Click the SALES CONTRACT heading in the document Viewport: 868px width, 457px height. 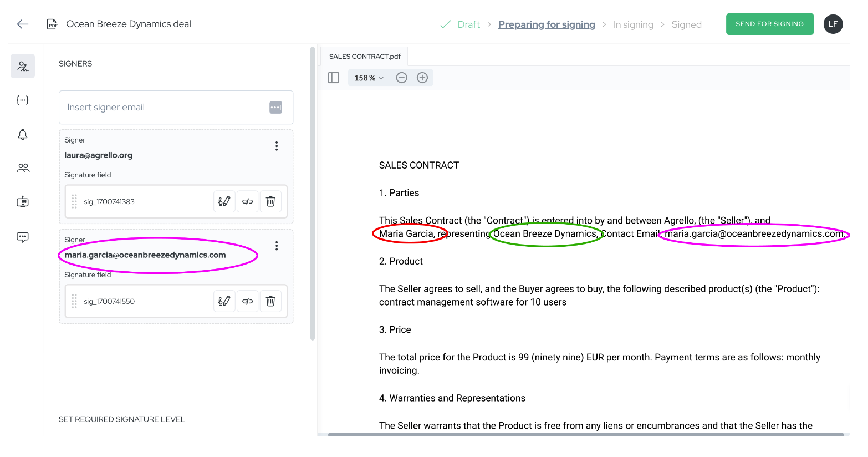click(x=419, y=165)
